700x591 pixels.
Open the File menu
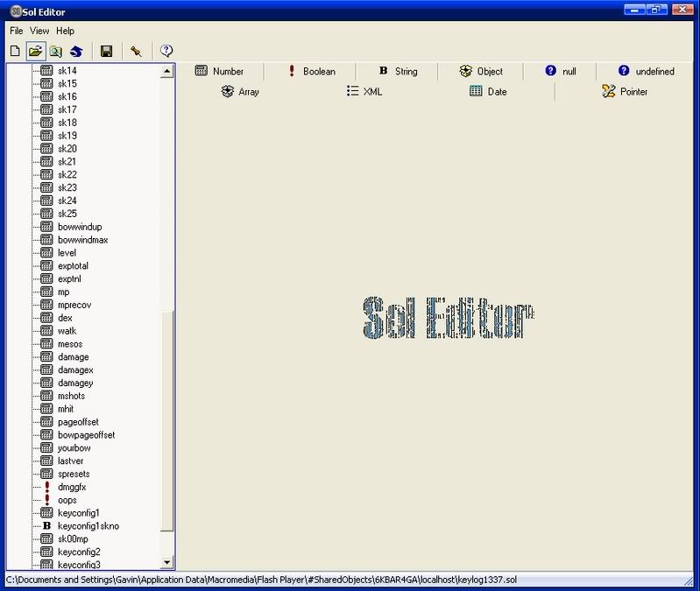click(x=17, y=31)
